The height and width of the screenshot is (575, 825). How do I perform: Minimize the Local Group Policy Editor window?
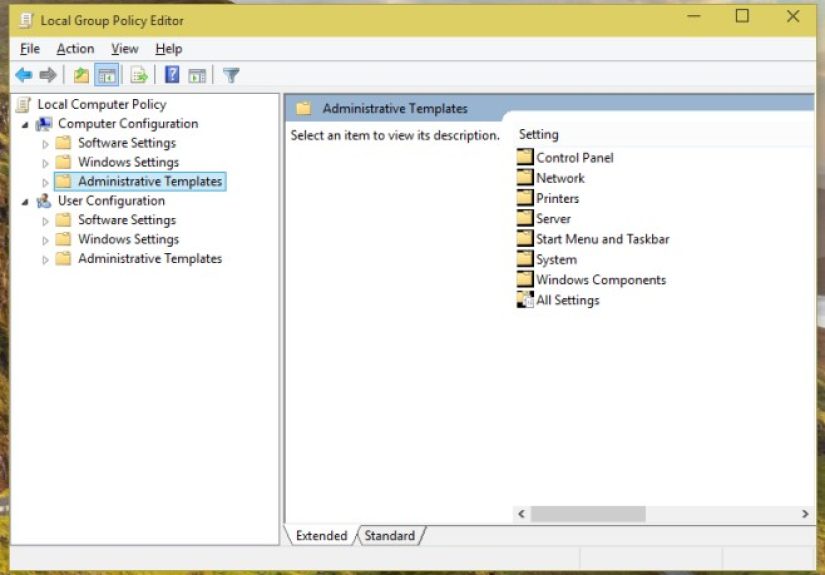click(x=694, y=16)
